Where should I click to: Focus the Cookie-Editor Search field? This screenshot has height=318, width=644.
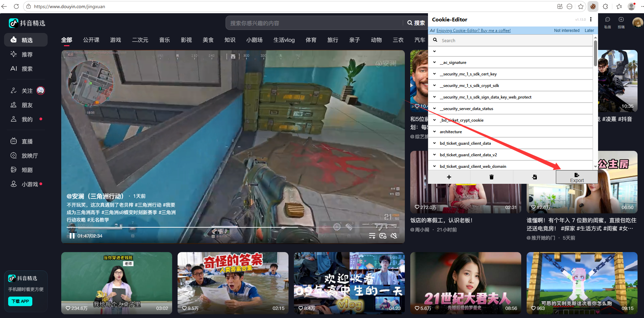(x=510, y=40)
